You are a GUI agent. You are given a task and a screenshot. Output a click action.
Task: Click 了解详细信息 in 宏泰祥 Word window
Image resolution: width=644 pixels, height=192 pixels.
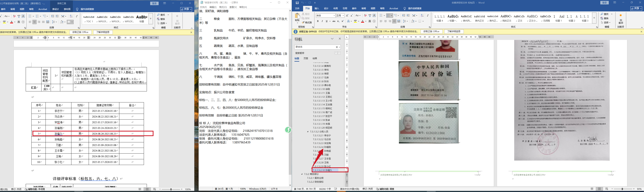[x=454, y=32]
